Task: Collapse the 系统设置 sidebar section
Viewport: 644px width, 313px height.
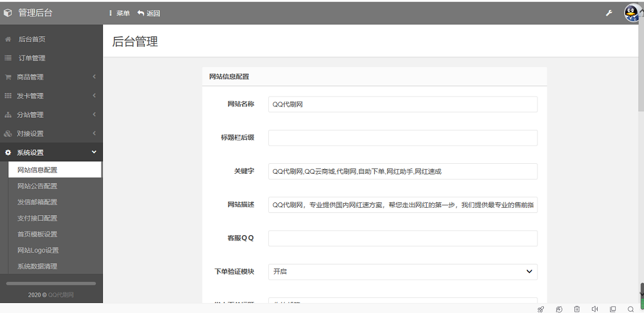Action: pos(51,153)
